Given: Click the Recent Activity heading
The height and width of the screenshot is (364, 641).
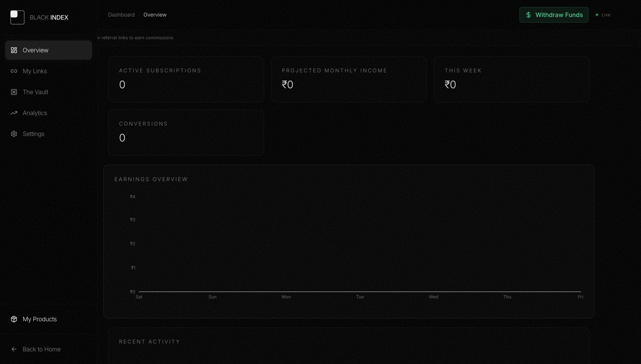Looking at the screenshot, I should (x=150, y=342).
